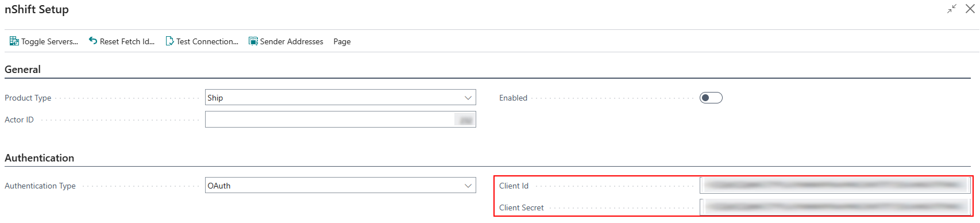Collapse the General section heading

coord(22,70)
